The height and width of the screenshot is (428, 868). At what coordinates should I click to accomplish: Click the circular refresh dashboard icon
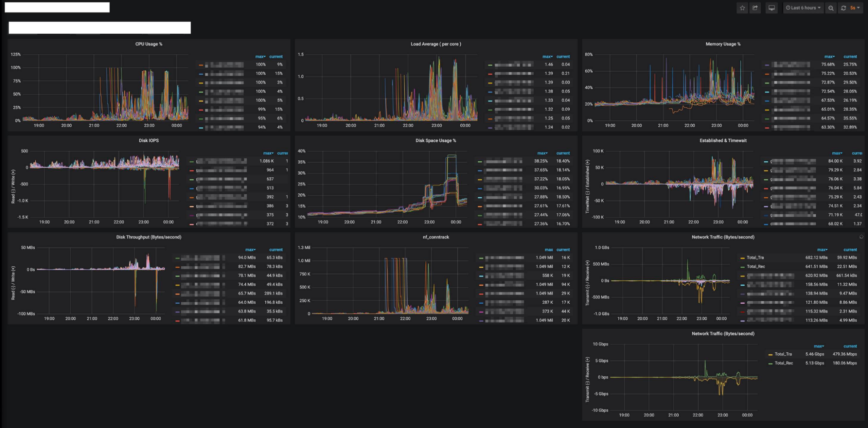[x=843, y=8]
